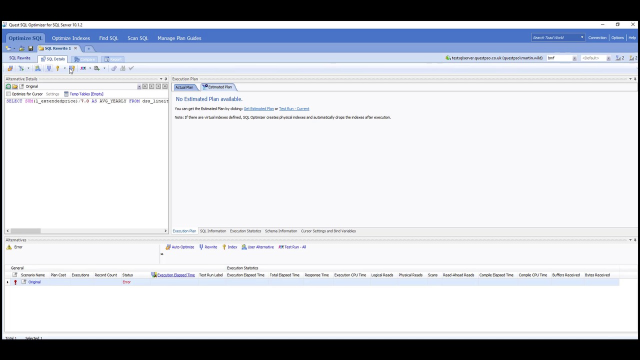This screenshot has height=360, width=640.
Task: Click the red error marker on Original row
Action: [x=16, y=282]
